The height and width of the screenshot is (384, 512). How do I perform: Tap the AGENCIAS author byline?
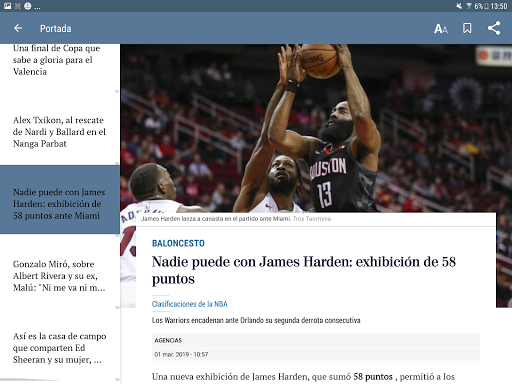[x=168, y=340]
